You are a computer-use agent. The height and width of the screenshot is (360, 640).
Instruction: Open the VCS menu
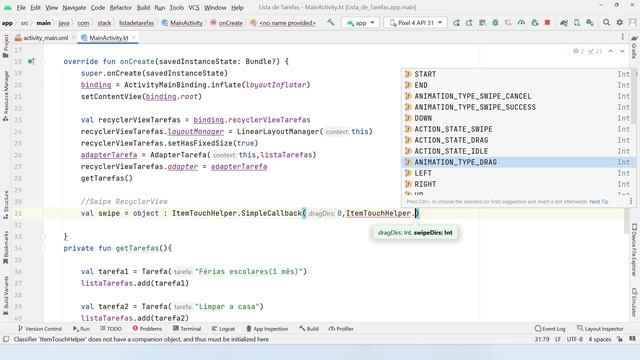pyautogui.click(x=194, y=7)
